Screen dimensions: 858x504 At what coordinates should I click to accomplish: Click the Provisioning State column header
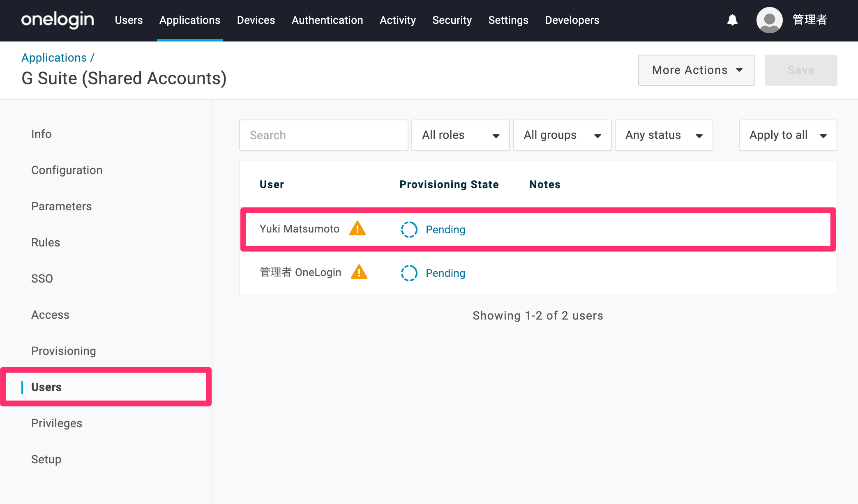tap(449, 184)
